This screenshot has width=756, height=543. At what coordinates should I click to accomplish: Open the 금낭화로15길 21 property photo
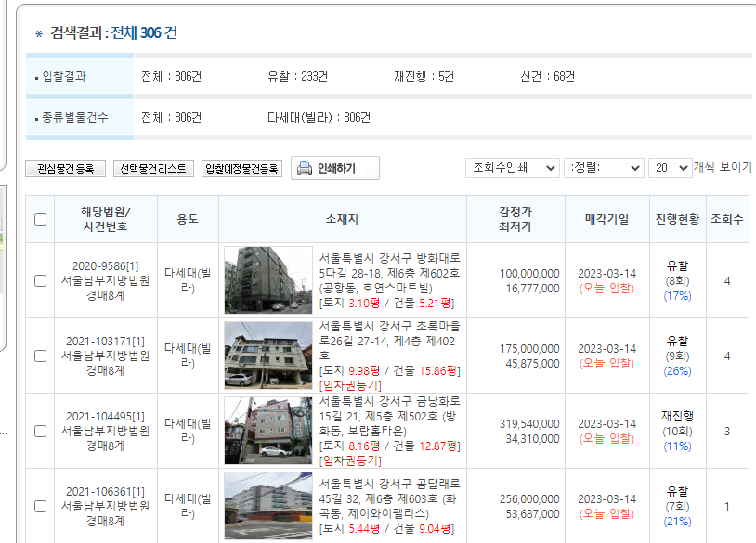(x=268, y=431)
